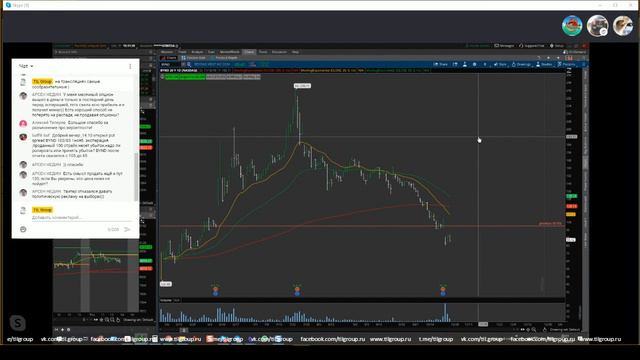640x360 pixels.
Task: Open the Help tab
Action: [x=295, y=52]
